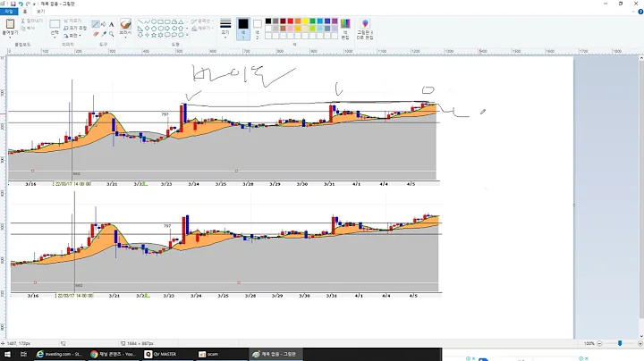Image resolution: width=644 pixels, height=361 pixels.
Task: Click the Select rectangle tool icon
Action: point(55,24)
